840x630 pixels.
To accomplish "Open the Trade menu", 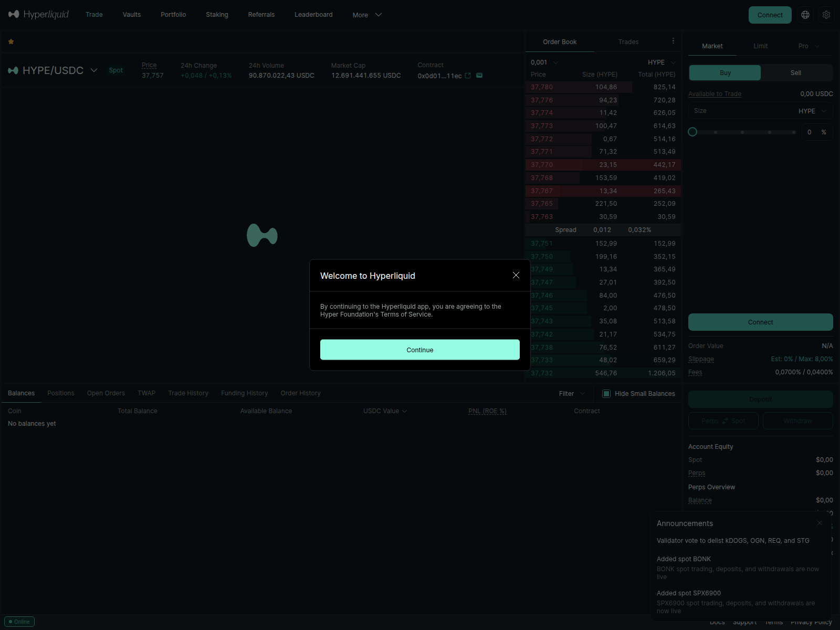I will [x=94, y=15].
